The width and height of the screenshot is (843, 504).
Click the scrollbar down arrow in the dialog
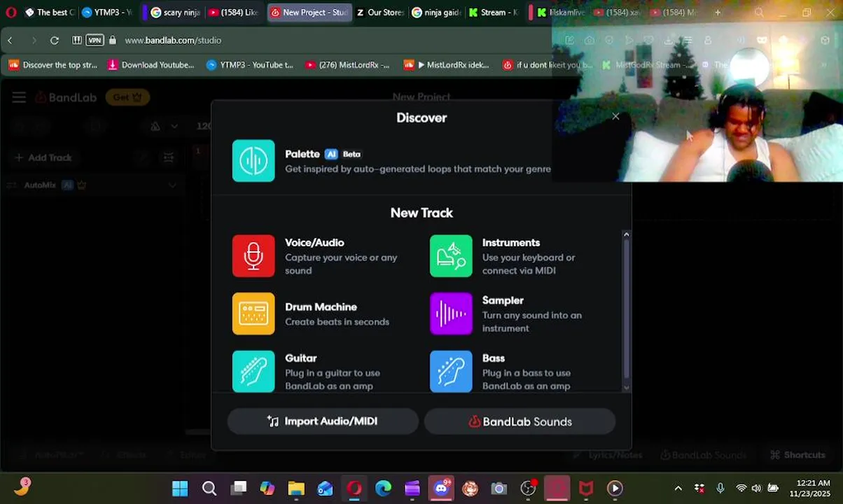tap(626, 387)
